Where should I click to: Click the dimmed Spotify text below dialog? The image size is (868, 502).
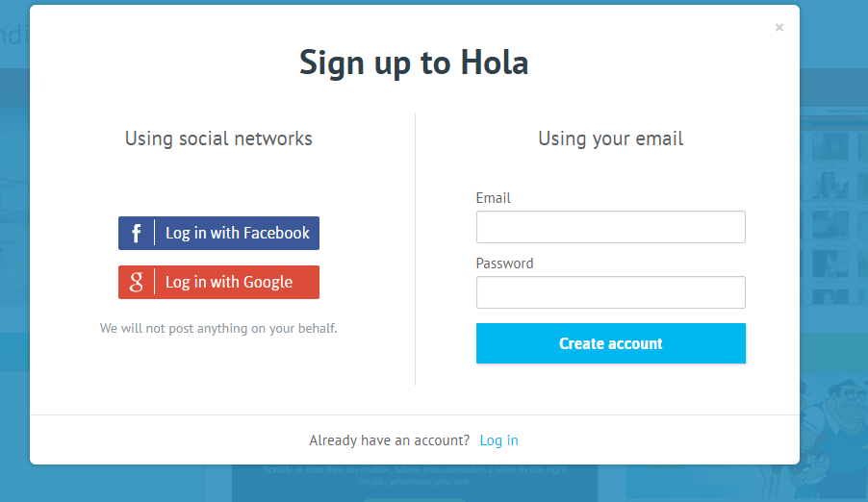tap(415, 475)
